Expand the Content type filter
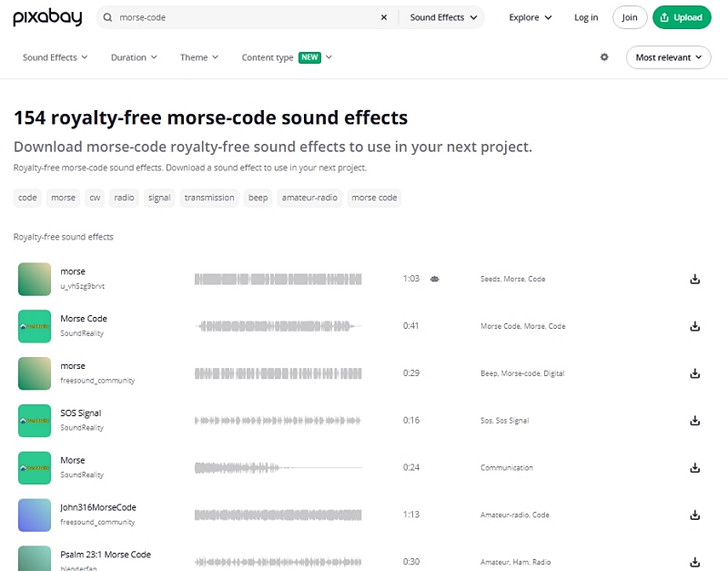This screenshot has width=728, height=571. click(287, 57)
